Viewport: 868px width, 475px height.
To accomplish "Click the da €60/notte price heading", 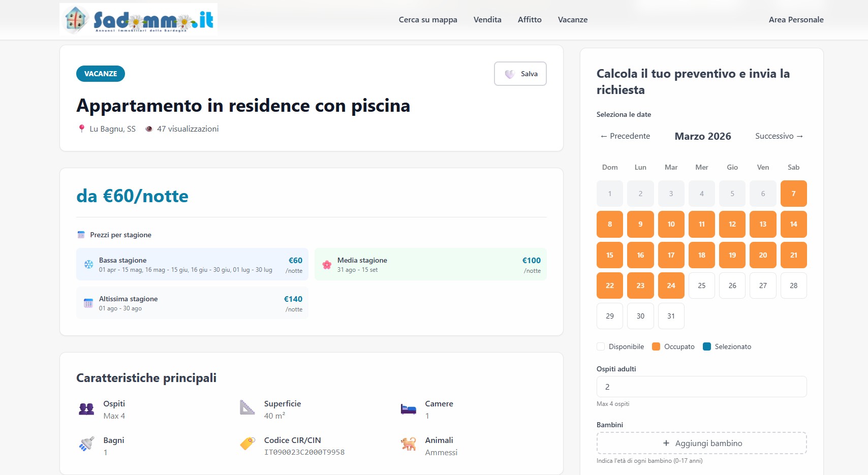I will [x=132, y=196].
